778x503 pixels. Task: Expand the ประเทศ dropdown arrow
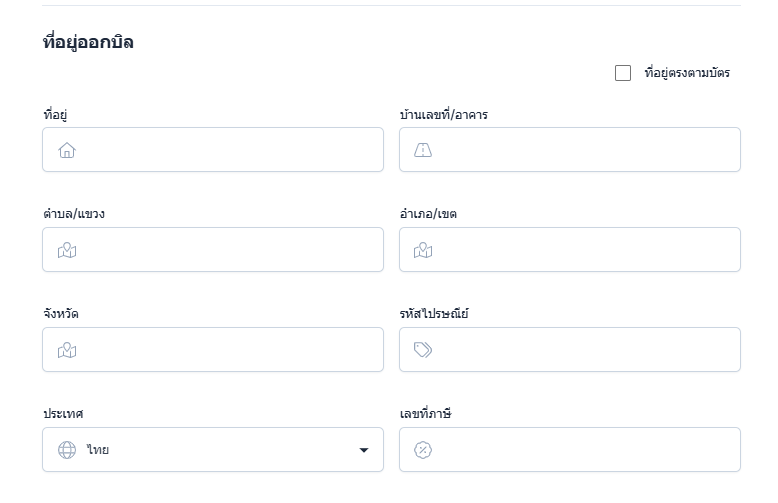click(x=364, y=450)
